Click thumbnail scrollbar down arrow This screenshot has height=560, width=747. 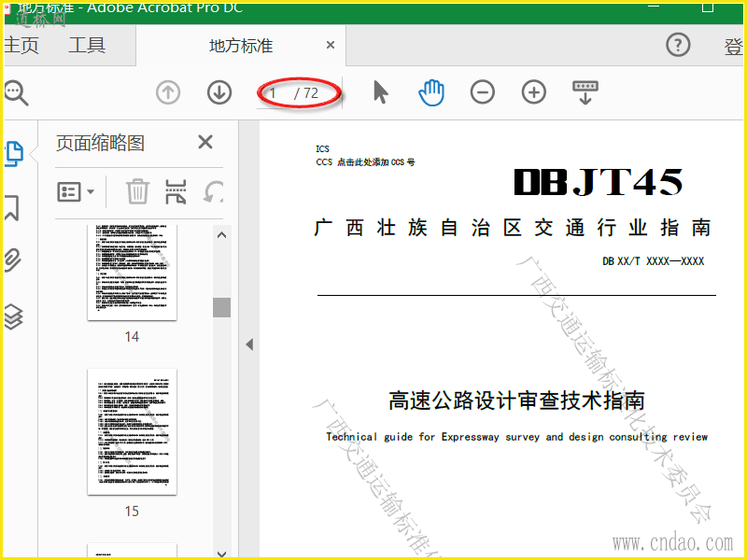point(221,553)
